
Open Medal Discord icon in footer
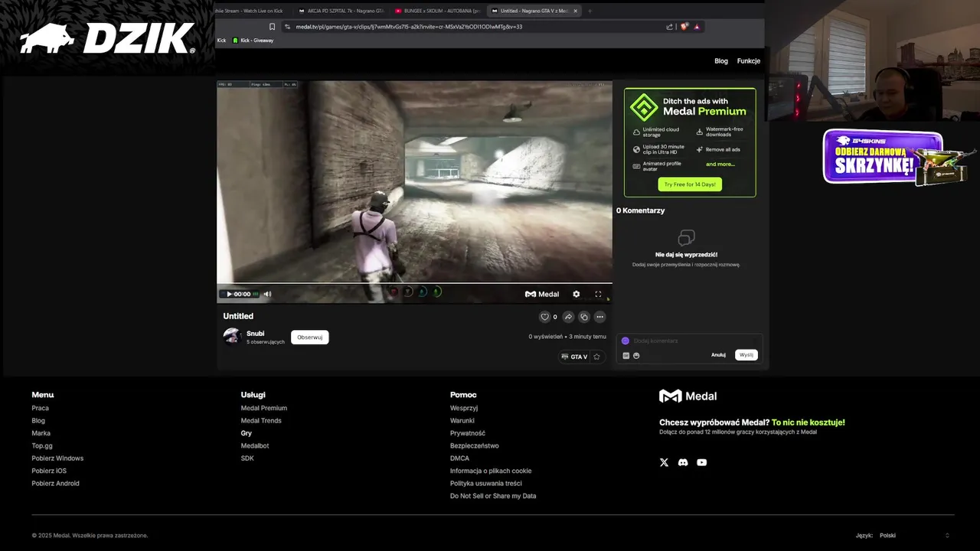(x=683, y=462)
